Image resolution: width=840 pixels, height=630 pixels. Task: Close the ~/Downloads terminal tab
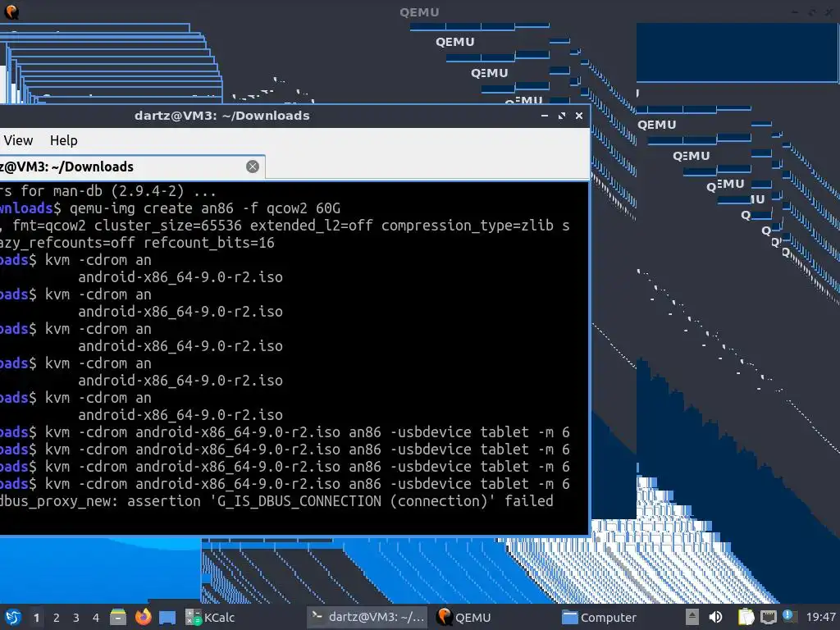(x=253, y=167)
